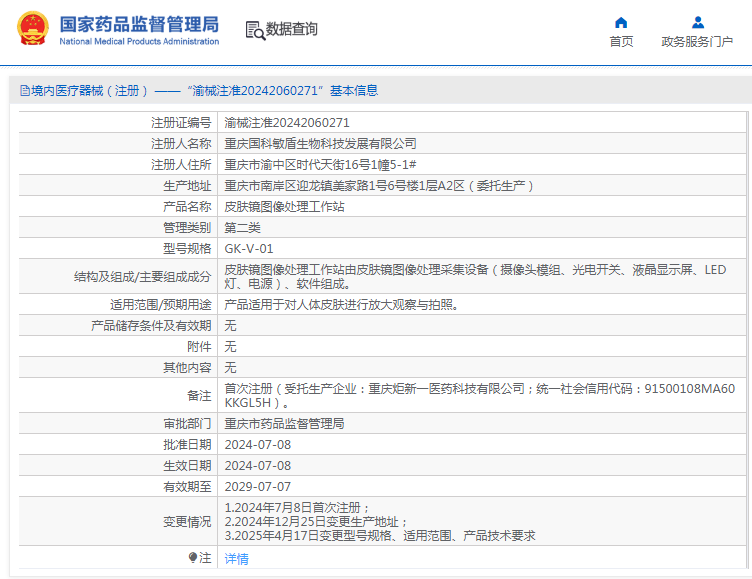Click the 生效日期 label
Viewport: 752px width, 579px height.
pos(187,466)
